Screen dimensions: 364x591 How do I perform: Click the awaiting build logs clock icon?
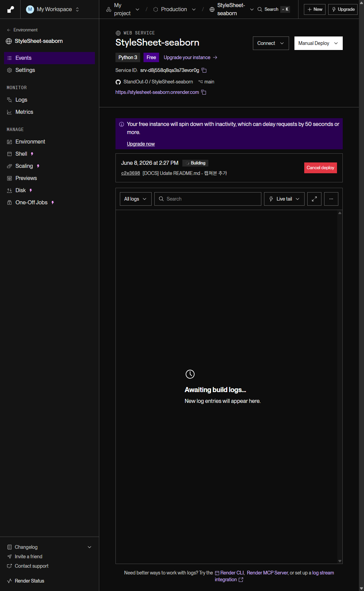pos(190,374)
